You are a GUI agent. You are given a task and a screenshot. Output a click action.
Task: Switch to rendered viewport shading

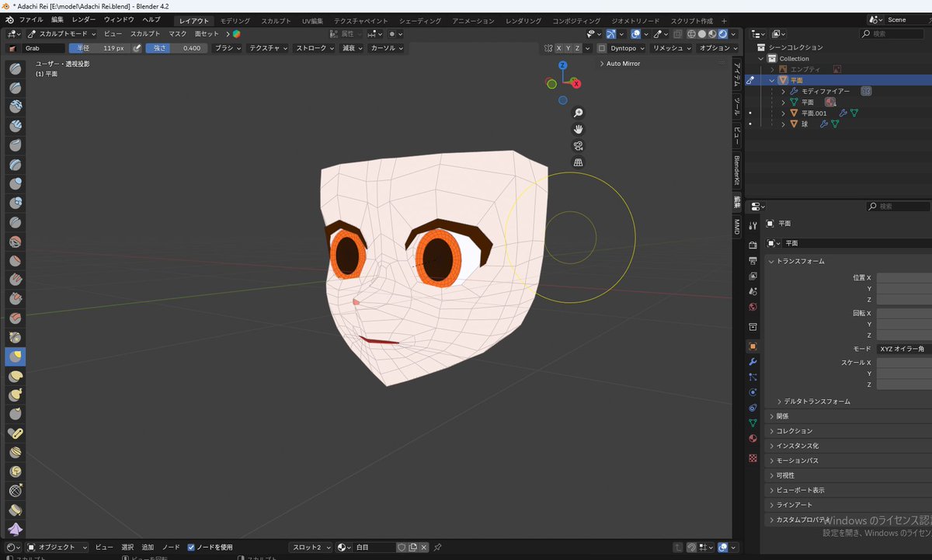pyautogui.click(x=722, y=34)
